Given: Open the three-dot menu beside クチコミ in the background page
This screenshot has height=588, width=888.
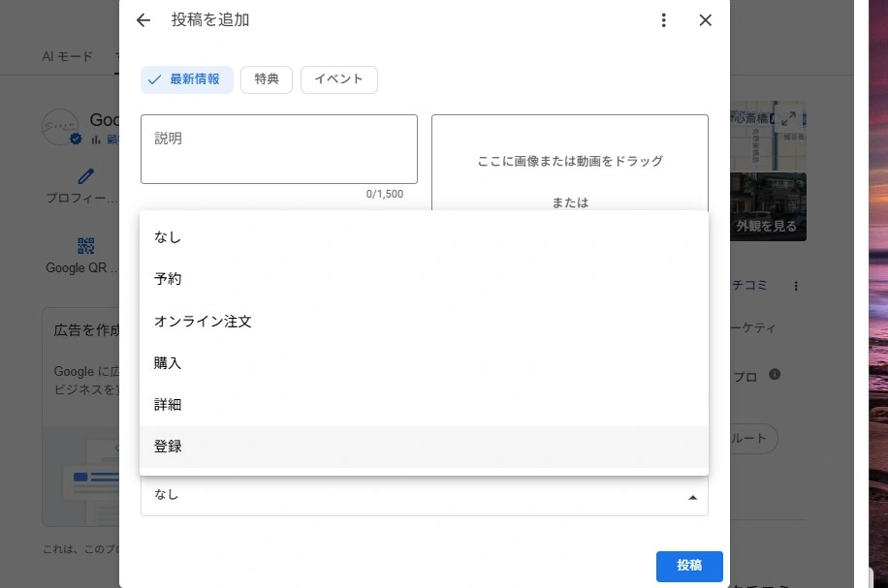Looking at the screenshot, I should pyautogui.click(x=796, y=286).
